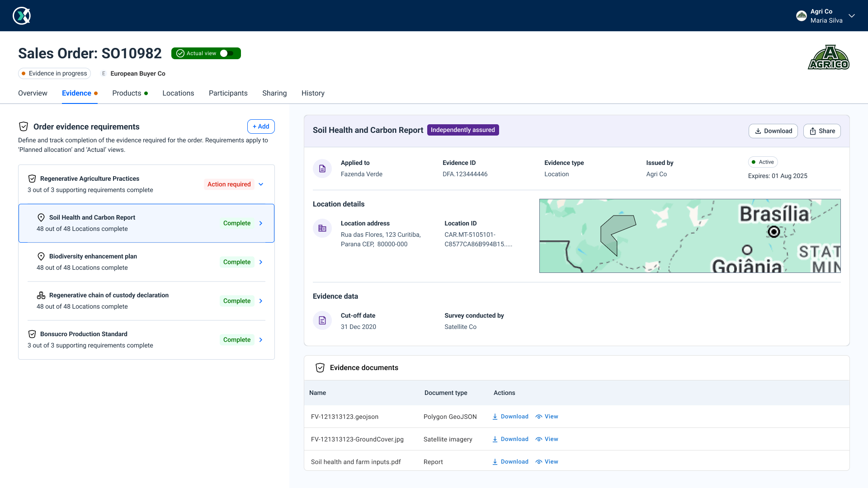Click the document icon beside Applied to
Screen dimensions: 868x488
322,169
